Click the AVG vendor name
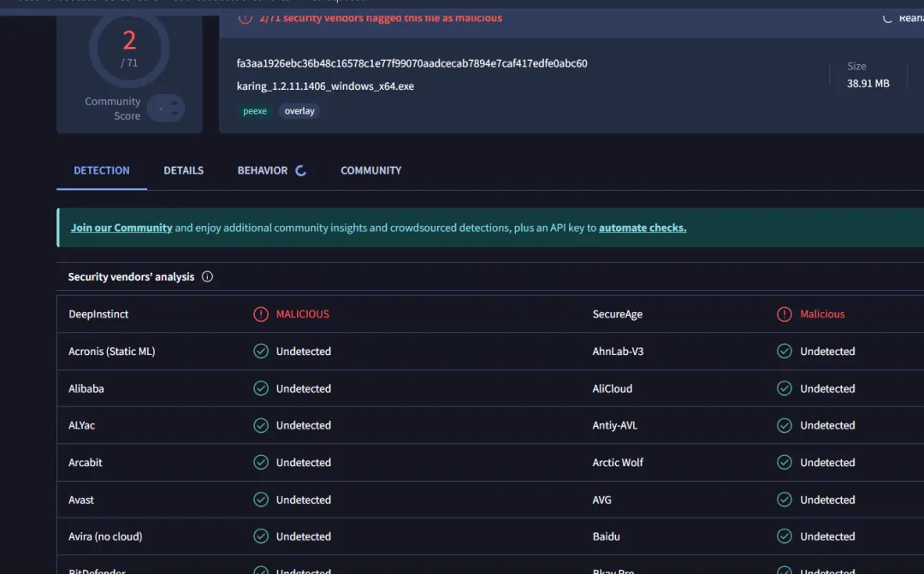Viewport: 924px width, 574px height. [601, 500]
